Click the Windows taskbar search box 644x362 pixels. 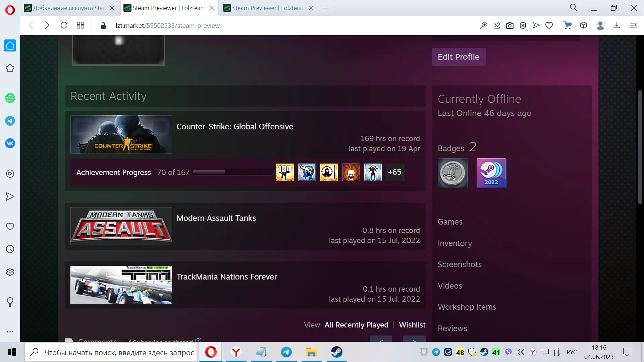111,352
